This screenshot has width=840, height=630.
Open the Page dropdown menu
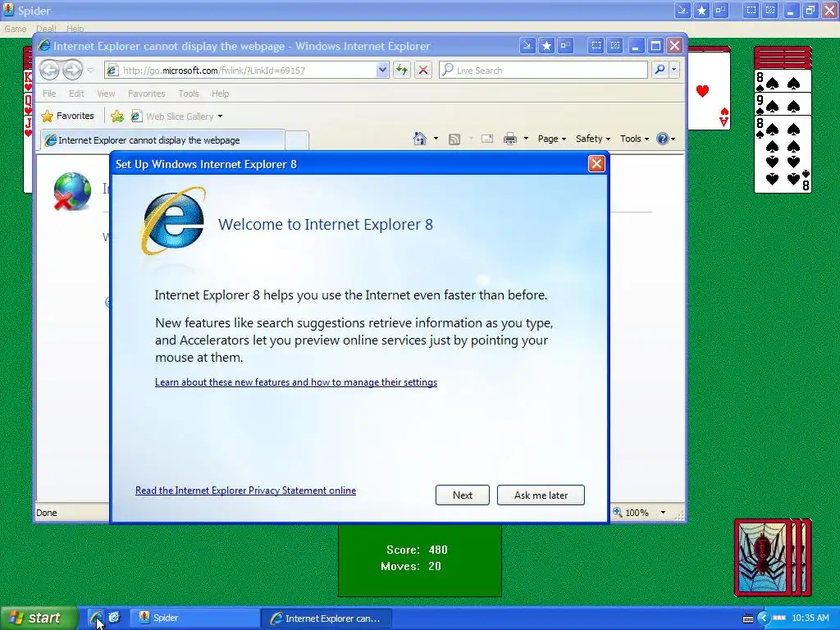coord(552,139)
